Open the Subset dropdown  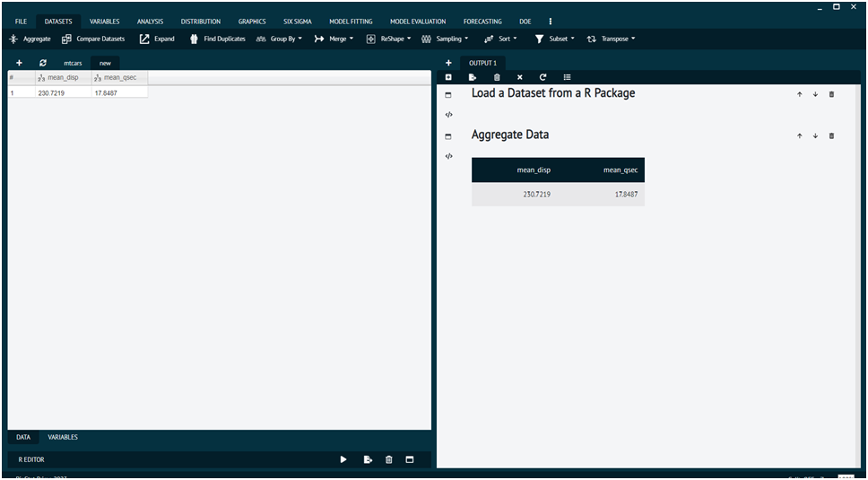(554, 39)
